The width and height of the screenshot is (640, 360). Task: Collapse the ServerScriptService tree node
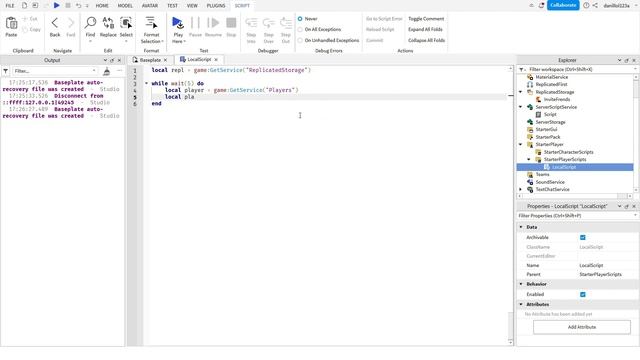pyautogui.click(x=520, y=107)
